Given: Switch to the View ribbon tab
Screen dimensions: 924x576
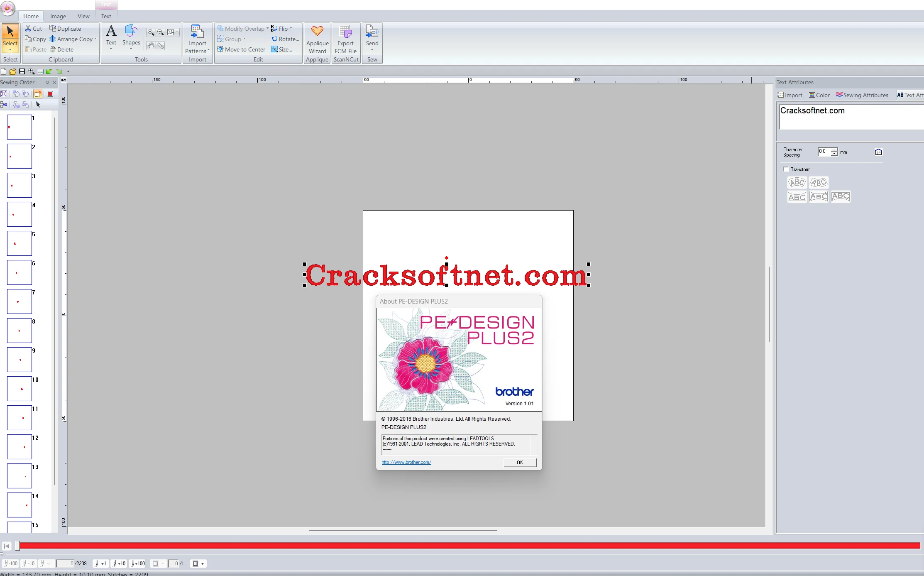Looking at the screenshot, I should click(83, 16).
